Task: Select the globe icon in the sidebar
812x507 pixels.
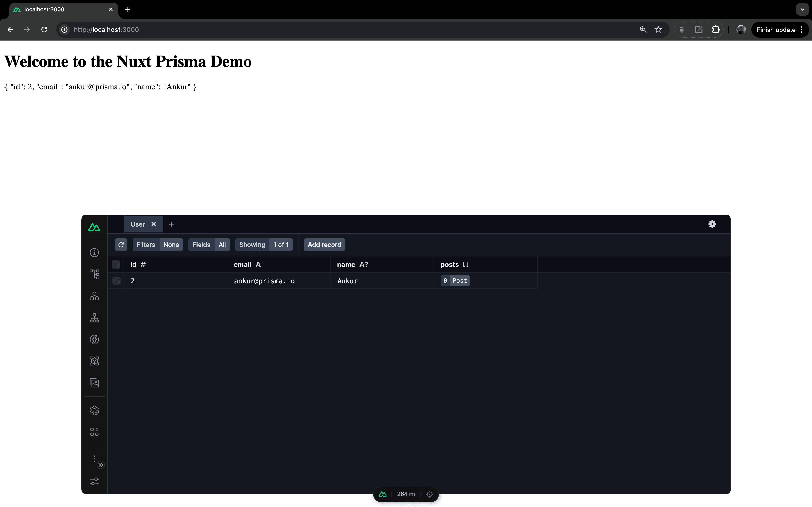Action: [x=94, y=339]
